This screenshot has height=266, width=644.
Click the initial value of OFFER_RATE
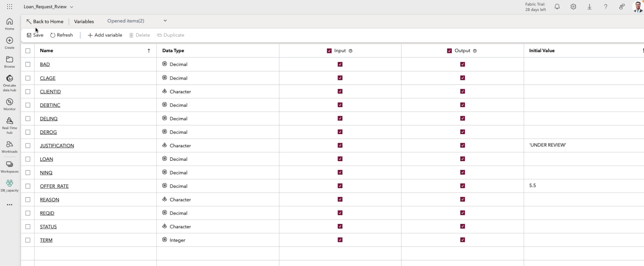click(532, 186)
